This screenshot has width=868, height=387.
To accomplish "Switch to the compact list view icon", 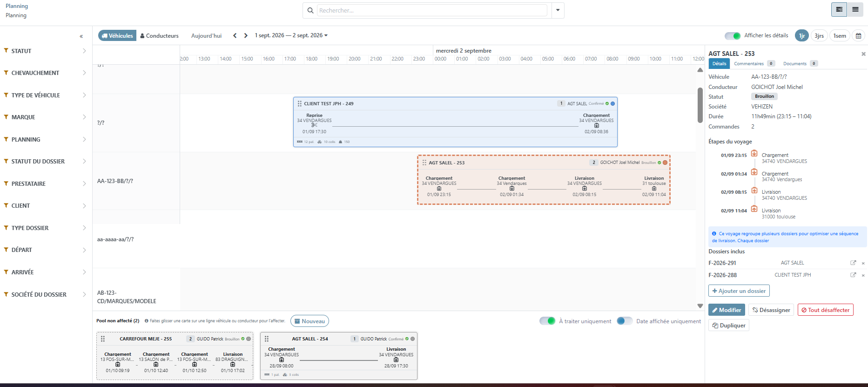I will coord(855,9).
